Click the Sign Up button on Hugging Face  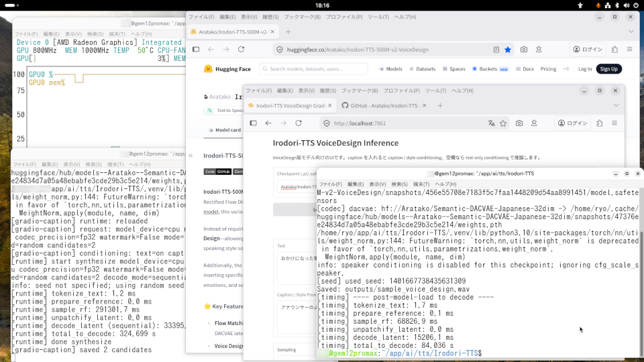coord(608,69)
